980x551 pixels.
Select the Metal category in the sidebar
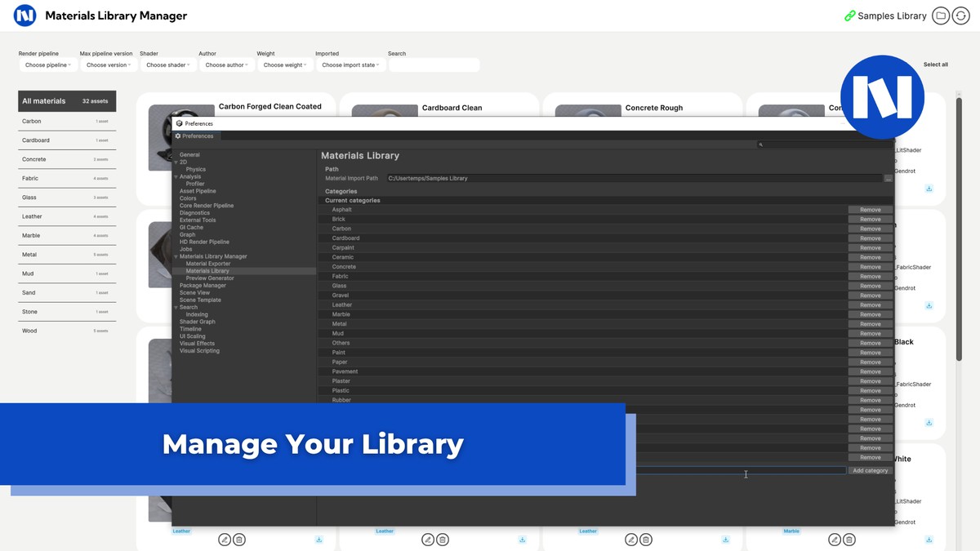pos(67,255)
